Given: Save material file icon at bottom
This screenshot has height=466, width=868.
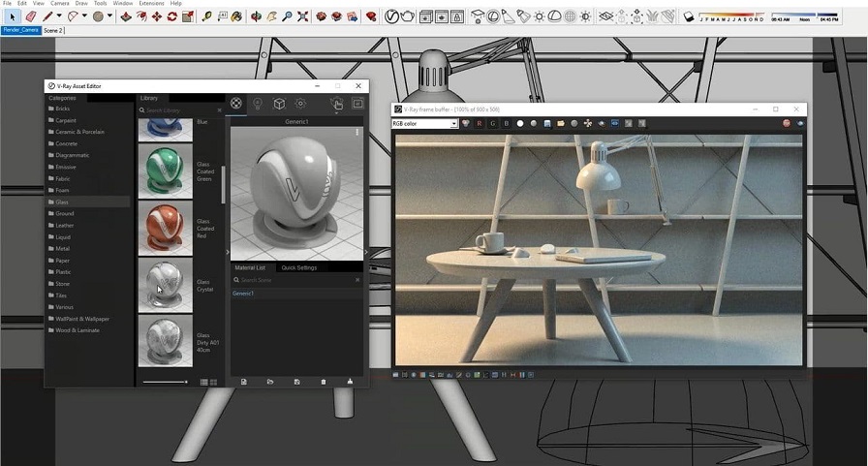Looking at the screenshot, I should (x=296, y=382).
